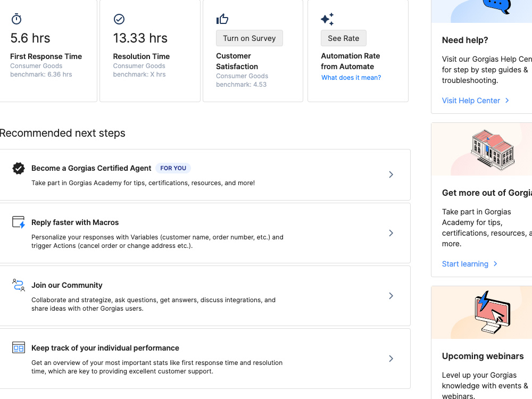The image size is (532, 399).
Task: Click the Gorgias Academy building illustration
Action: pos(492,149)
